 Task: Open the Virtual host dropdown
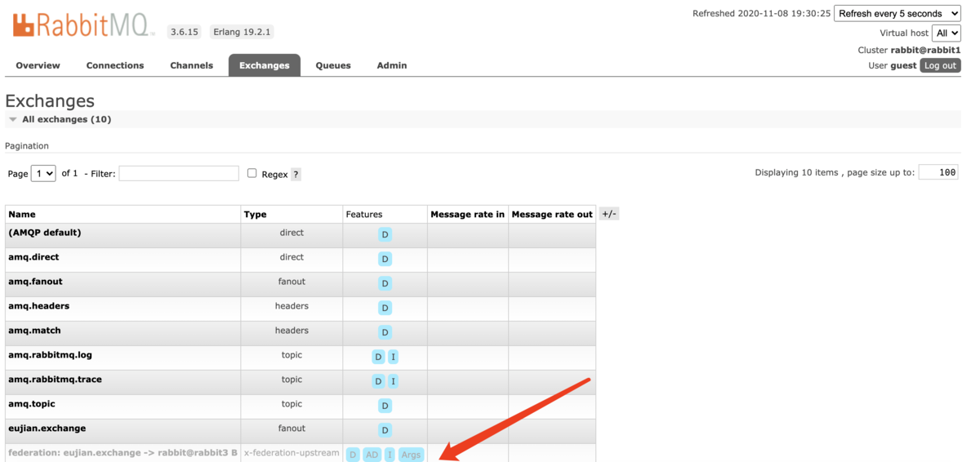click(947, 33)
